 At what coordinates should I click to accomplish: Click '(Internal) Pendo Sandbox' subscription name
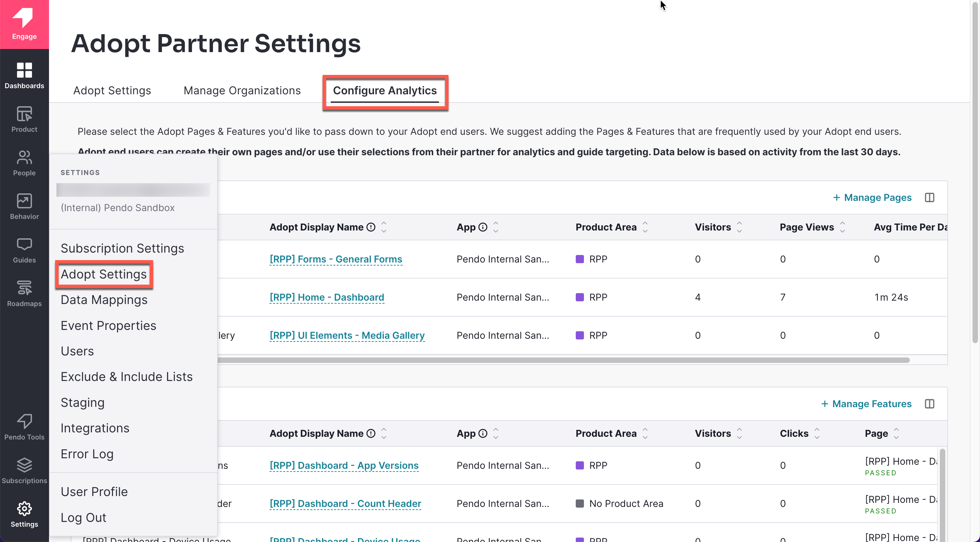[x=117, y=208]
